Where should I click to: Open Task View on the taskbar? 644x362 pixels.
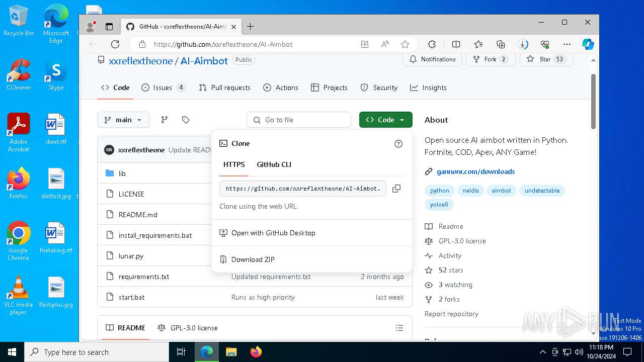point(181,352)
